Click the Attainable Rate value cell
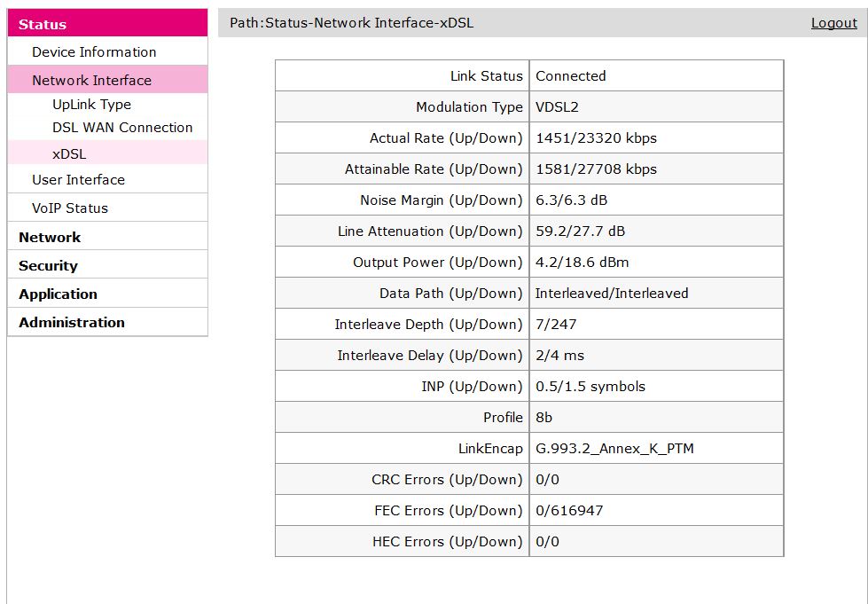Viewport: 868px width, 604px height. [596, 169]
